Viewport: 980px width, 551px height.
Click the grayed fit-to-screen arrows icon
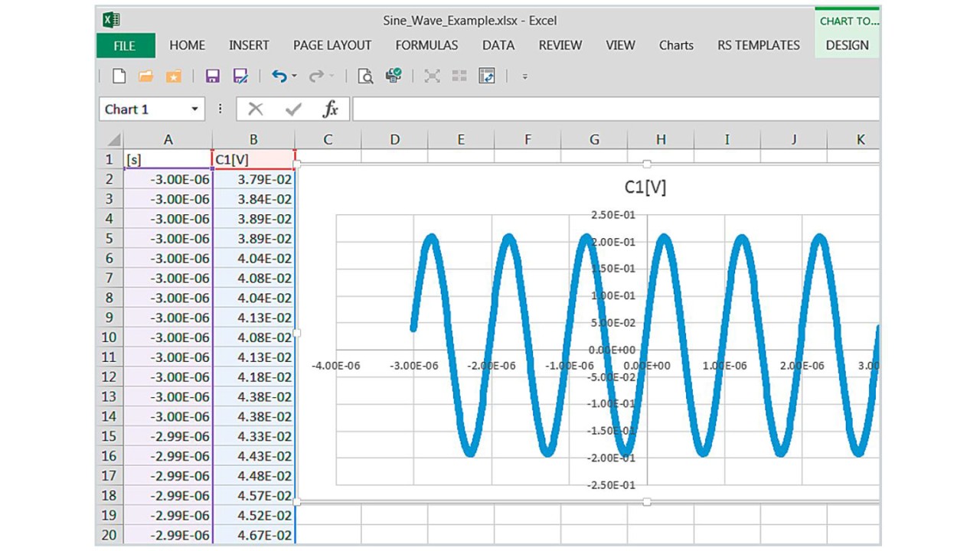[433, 76]
